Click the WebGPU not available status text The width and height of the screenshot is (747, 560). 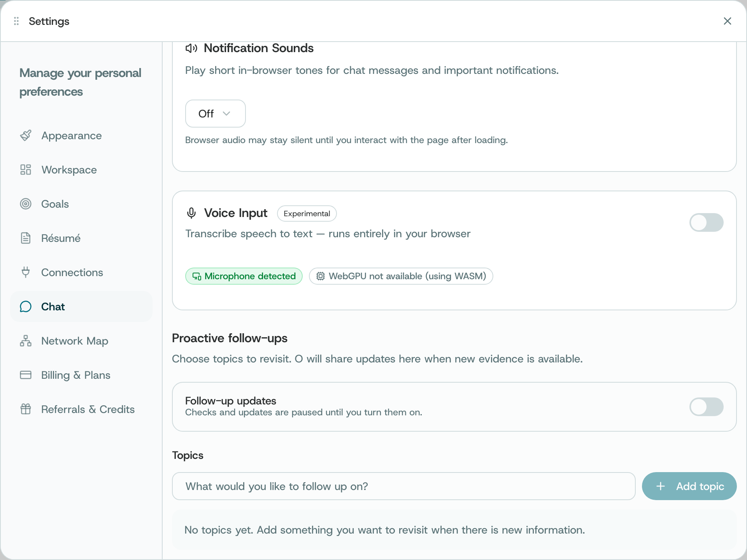pos(407,276)
